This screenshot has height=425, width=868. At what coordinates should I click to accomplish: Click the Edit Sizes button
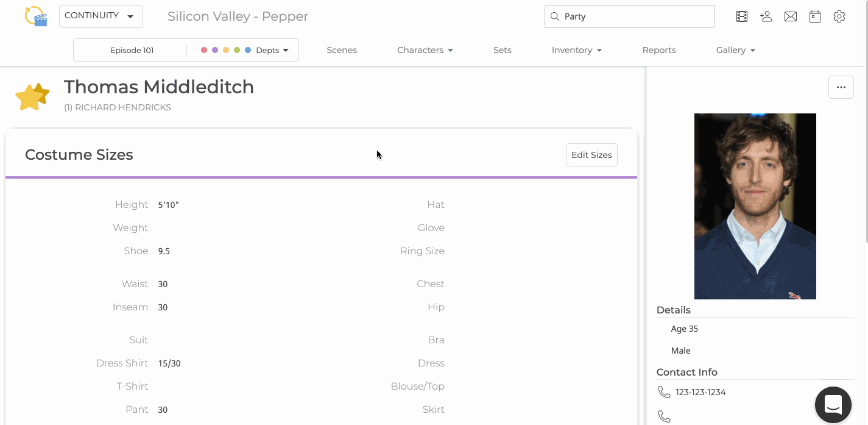(591, 155)
